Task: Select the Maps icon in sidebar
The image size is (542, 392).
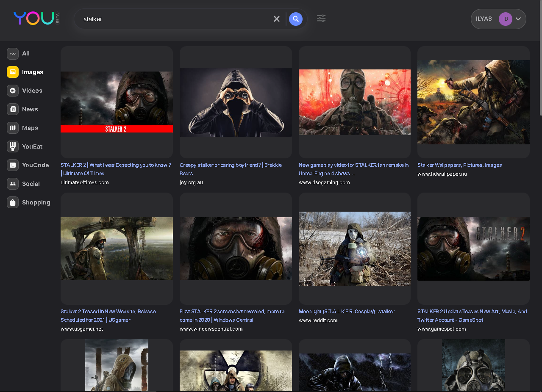Action: click(13, 128)
